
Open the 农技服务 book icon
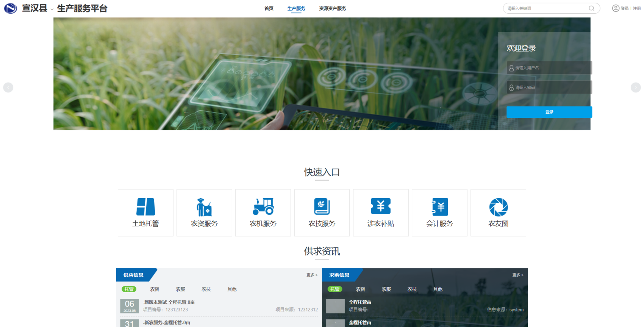point(322,207)
